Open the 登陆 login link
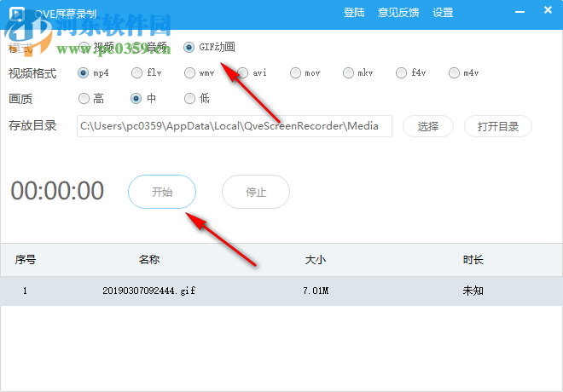This screenshot has height=392, width=563. [354, 13]
